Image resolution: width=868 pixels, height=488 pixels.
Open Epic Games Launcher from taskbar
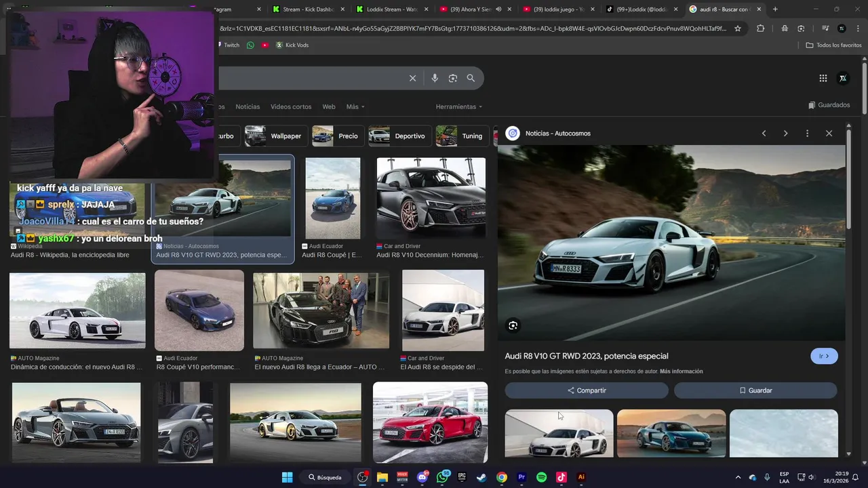[x=462, y=477]
